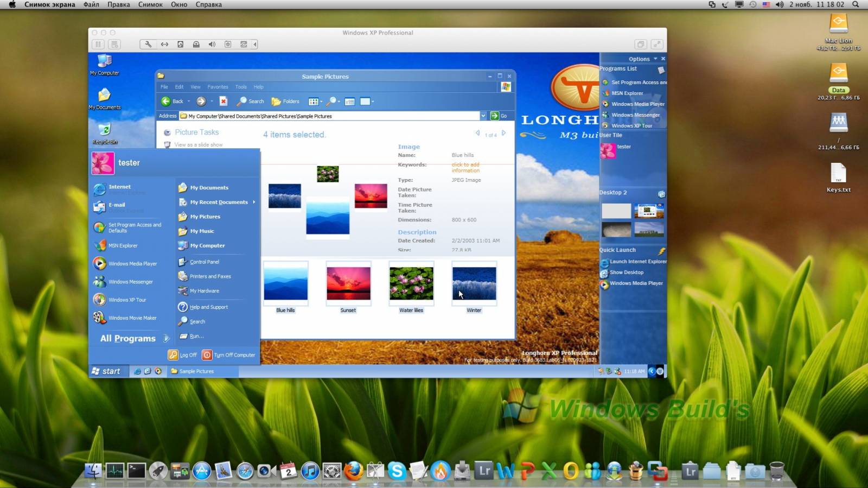Click the tester user tile in the sidebar
Screen dimensions: 868x488
[x=616, y=150]
